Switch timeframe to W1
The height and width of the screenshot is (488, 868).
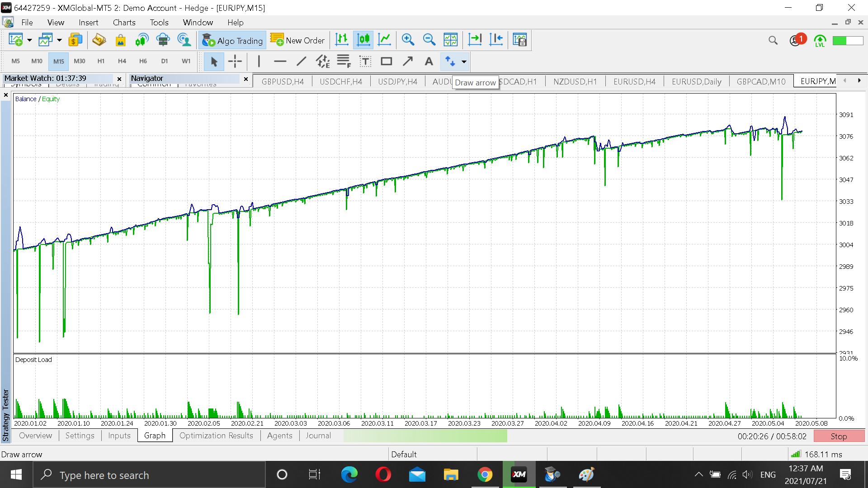186,61
